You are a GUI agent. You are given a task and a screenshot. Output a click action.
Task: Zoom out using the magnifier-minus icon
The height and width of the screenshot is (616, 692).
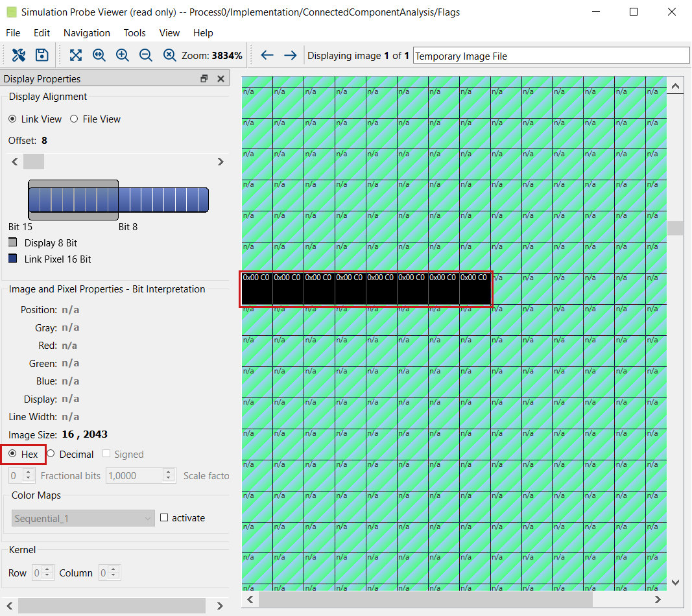point(145,55)
